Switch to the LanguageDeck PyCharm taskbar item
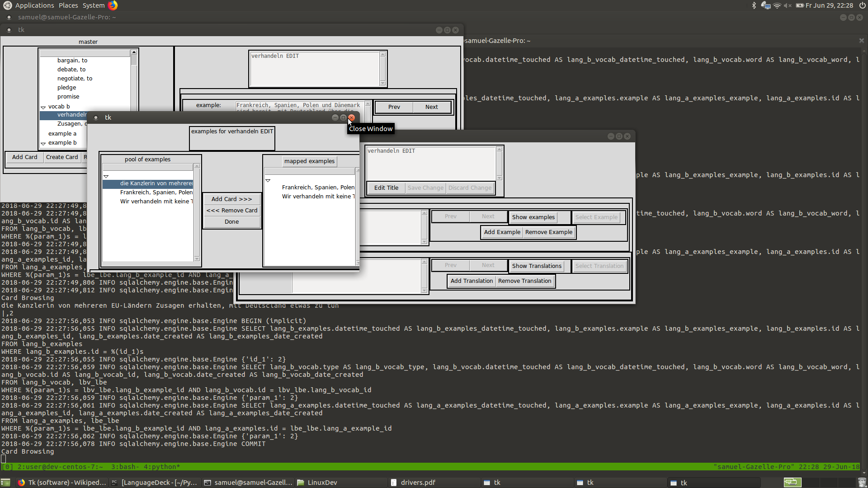 point(155,483)
